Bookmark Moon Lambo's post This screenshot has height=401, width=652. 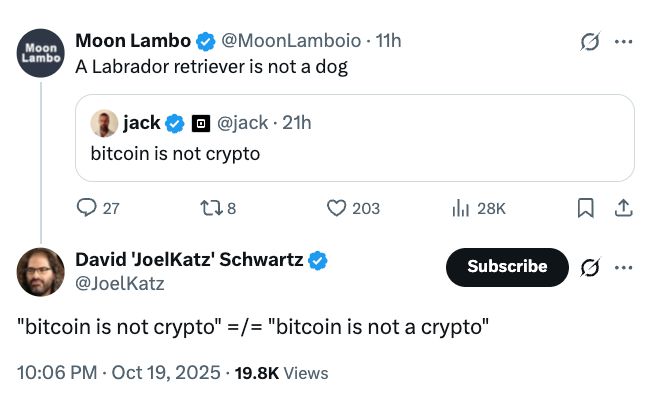[586, 208]
